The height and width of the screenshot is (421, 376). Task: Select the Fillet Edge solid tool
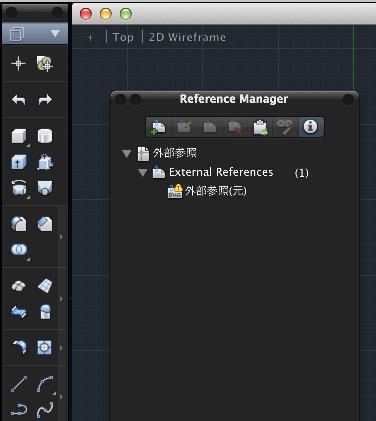(x=19, y=224)
